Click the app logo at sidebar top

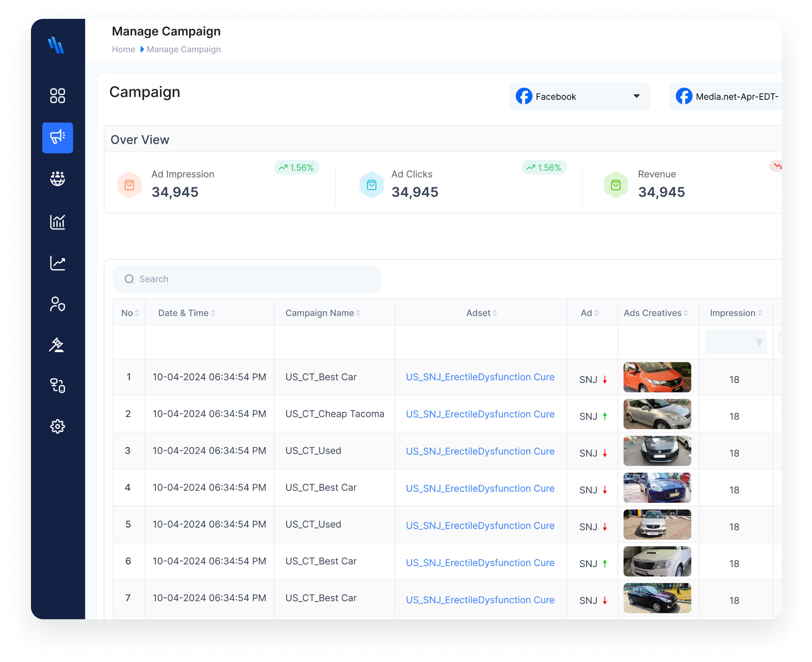(56, 45)
